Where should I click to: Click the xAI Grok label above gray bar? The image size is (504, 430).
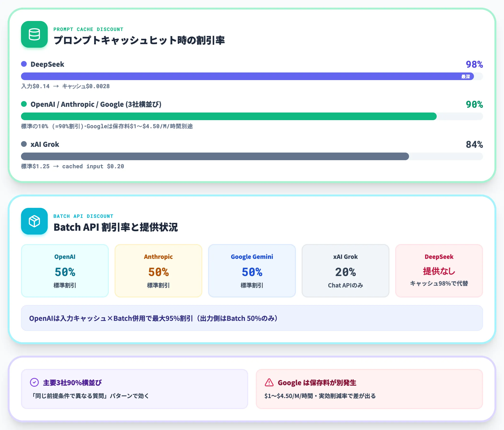pyautogui.click(x=45, y=144)
